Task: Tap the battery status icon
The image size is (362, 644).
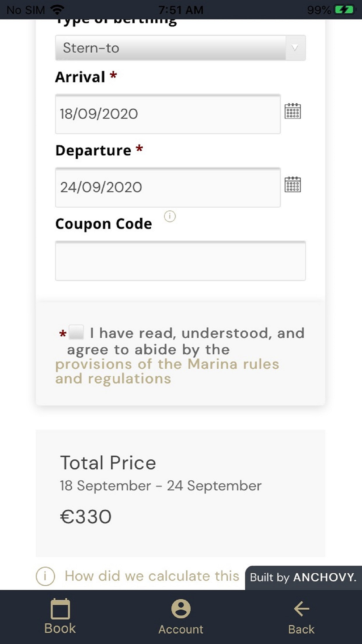Action: 343,10
